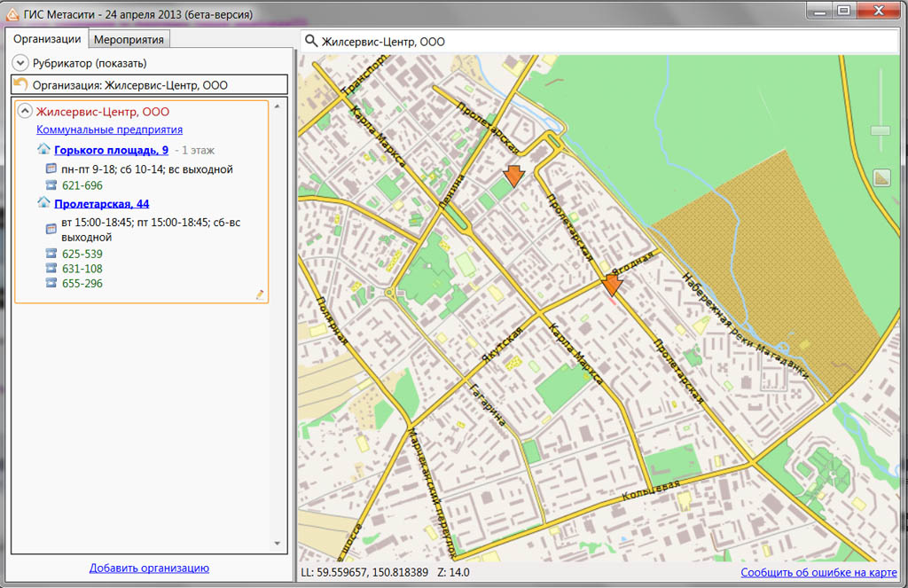Expand the Рубрикатор section

click(20, 63)
